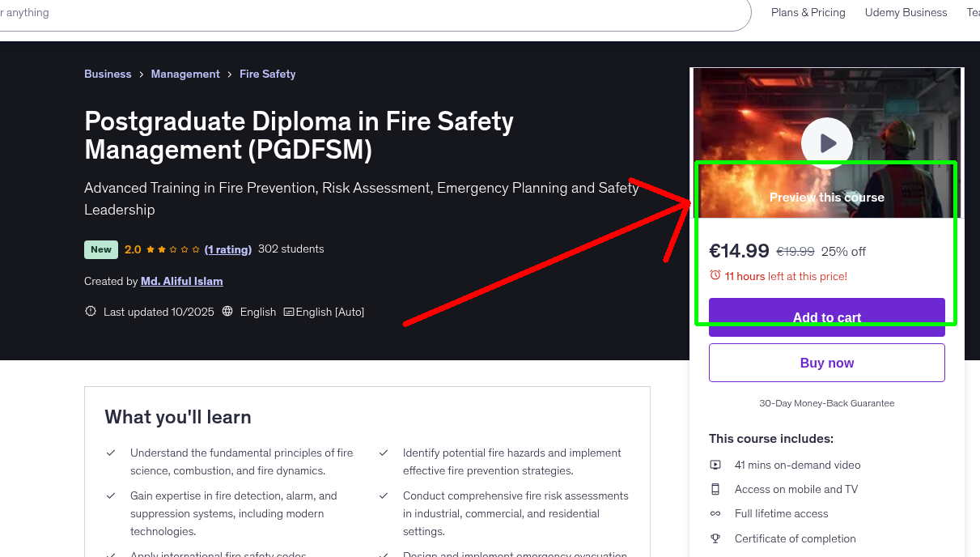This screenshot has height=557, width=980.
Task: Click the Fire Safety breadcrumb link
Action: (267, 74)
